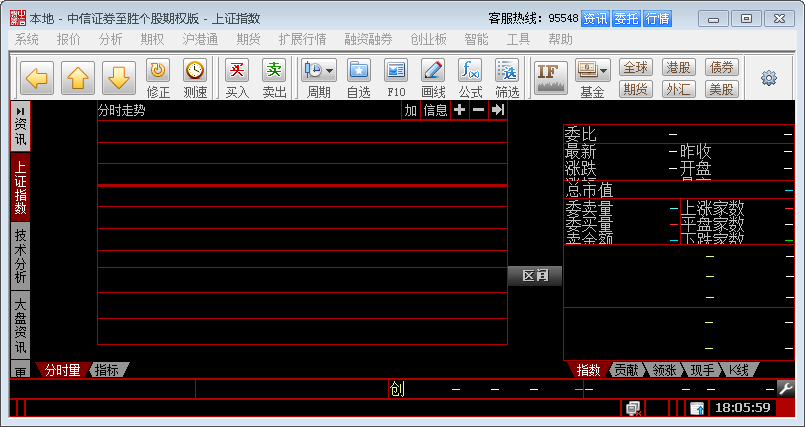Click the plus button in chart header
The image size is (805, 427).
pyautogui.click(x=459, y=110)
